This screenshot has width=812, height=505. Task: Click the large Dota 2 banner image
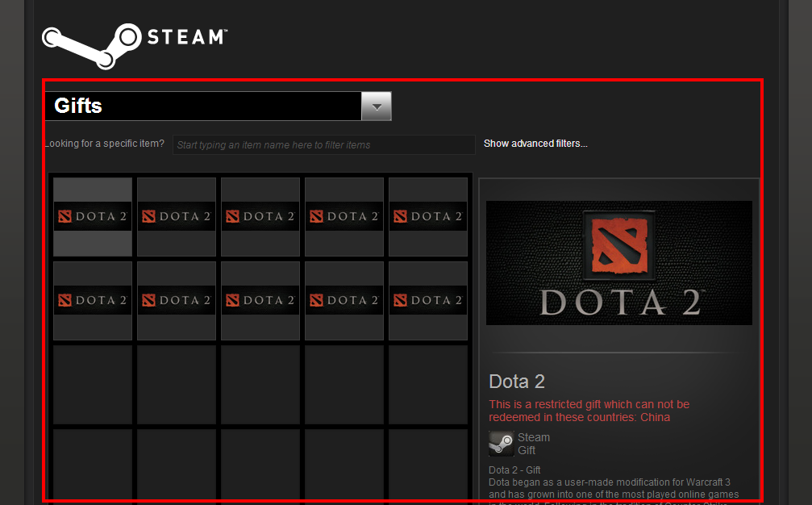[x=618, y=262]
